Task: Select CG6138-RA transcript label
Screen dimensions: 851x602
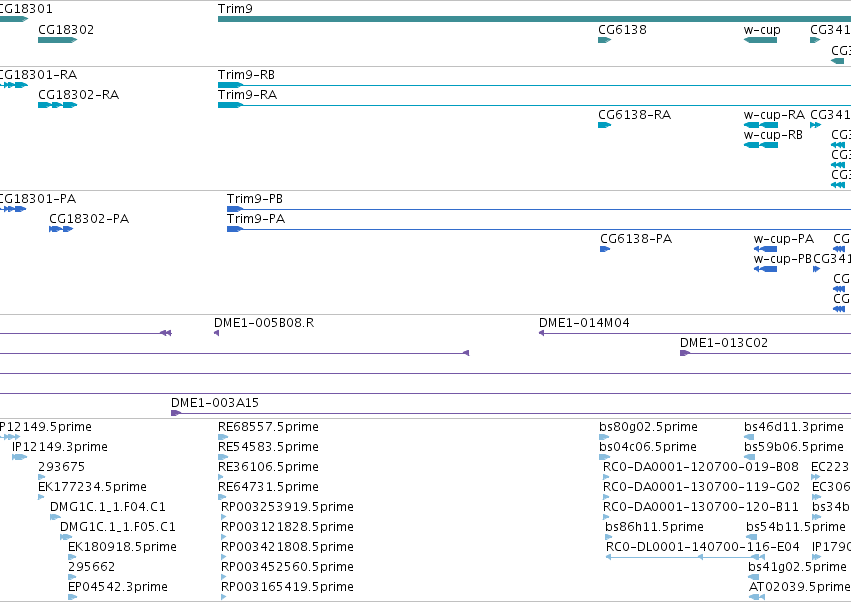Action: click(634, 115)
